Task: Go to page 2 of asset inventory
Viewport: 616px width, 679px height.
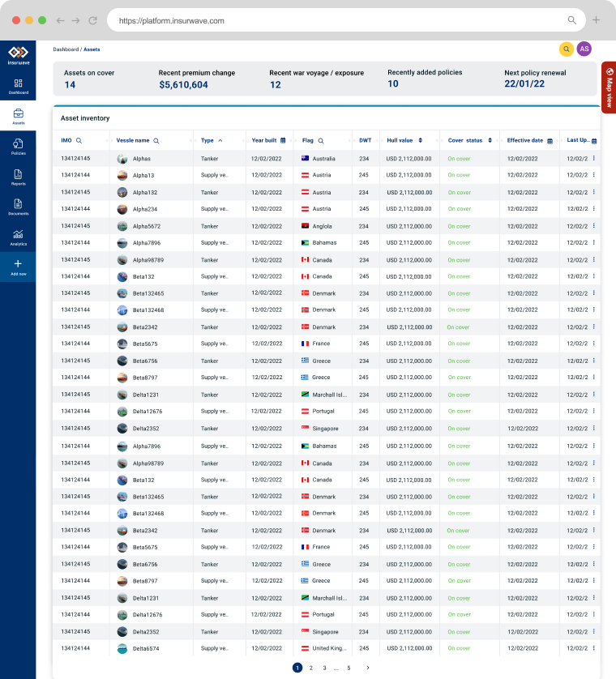Action: coord(310,668)
